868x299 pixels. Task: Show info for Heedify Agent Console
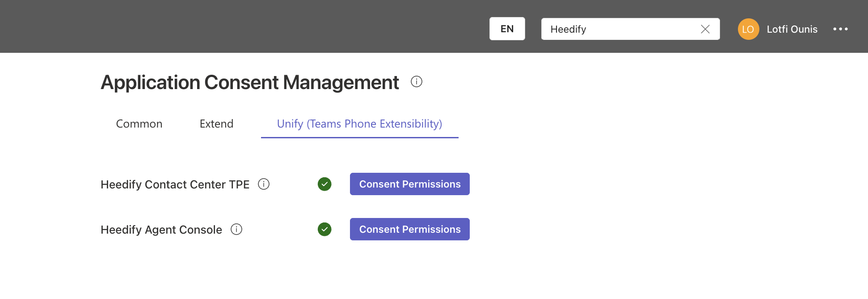[236, 229]
